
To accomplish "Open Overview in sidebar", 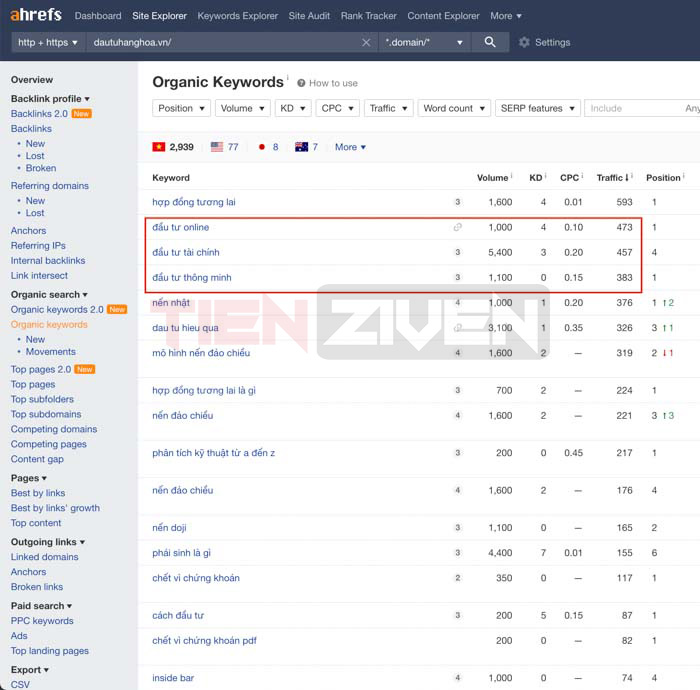I will click(32, 79).
